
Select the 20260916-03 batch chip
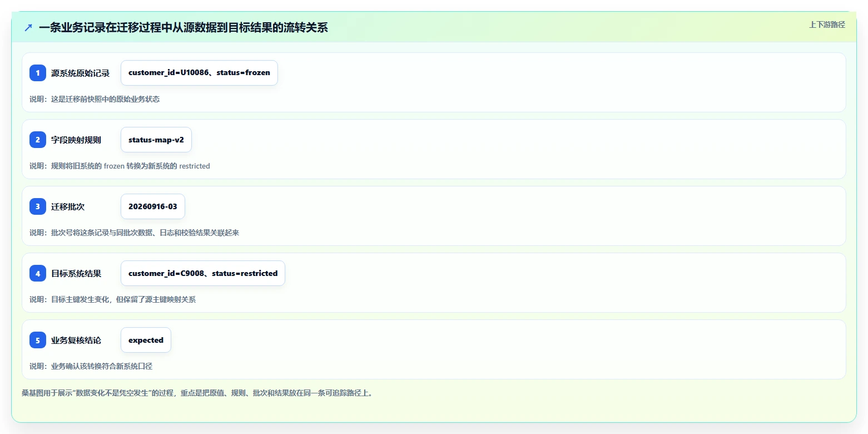(x=153, y=206)
